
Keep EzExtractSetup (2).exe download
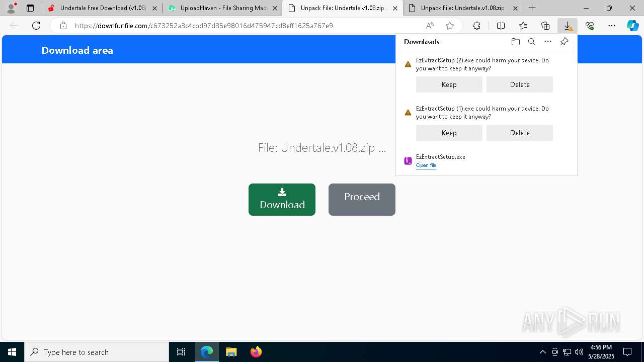tap(449, 84)
